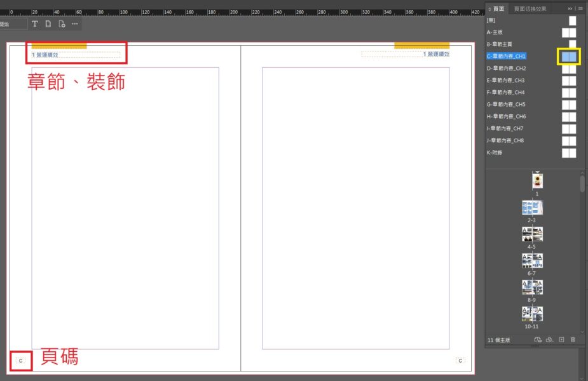This screenshot has width=588, height=381.
Task: Click the add-page document icon in toolbar
Action: tap(62, 24)
